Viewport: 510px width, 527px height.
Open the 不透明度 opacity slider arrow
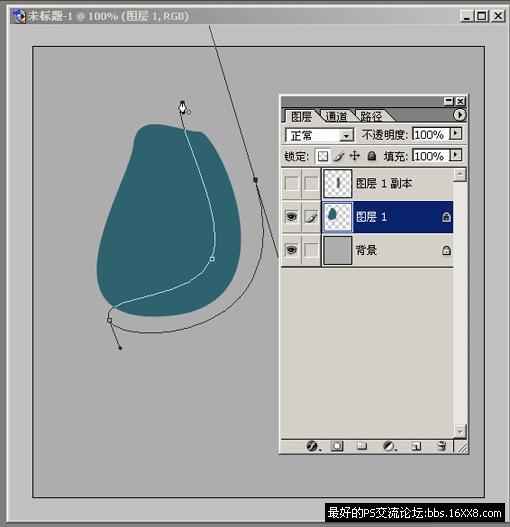pos(456,134)
